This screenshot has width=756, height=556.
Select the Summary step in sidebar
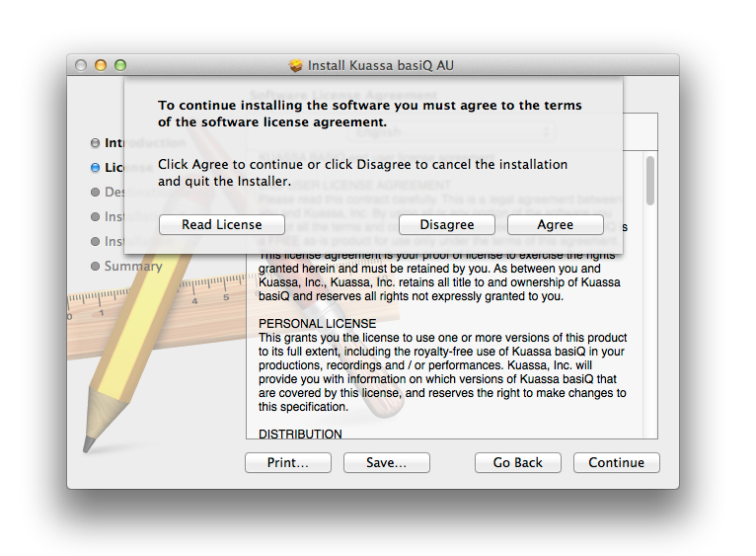(133, 266)
